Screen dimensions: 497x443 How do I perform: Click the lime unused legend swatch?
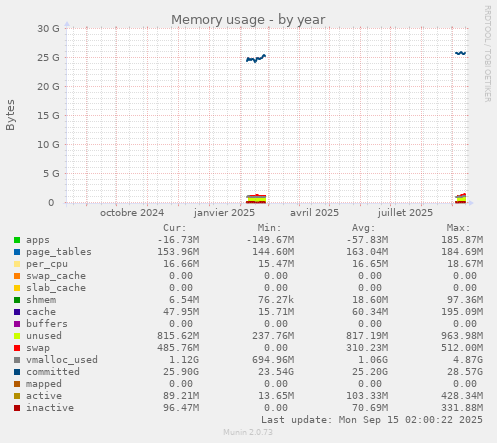point(17,336)
